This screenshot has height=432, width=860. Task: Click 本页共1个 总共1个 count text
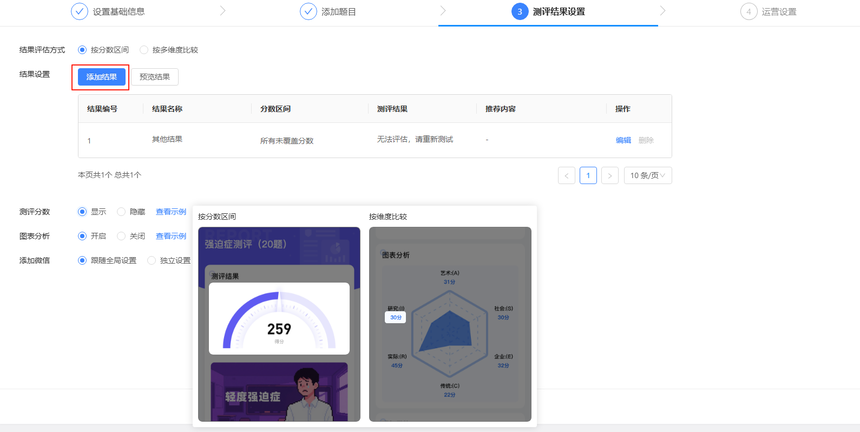click(x=110, y=175)
